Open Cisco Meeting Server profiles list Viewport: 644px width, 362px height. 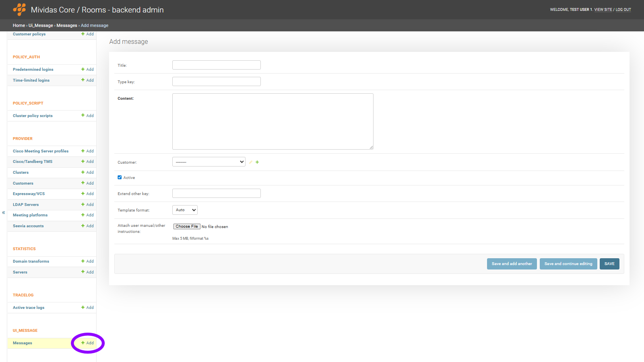click(x=41, y=151)
